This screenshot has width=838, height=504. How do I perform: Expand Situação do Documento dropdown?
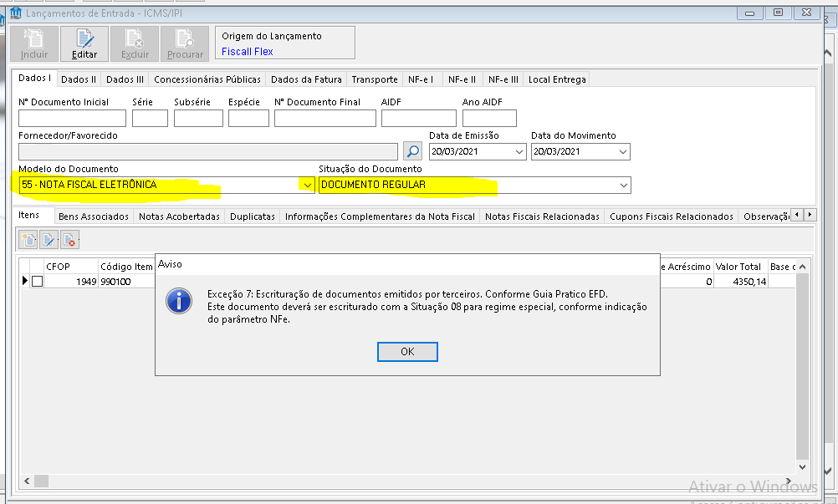click(624, 185)
